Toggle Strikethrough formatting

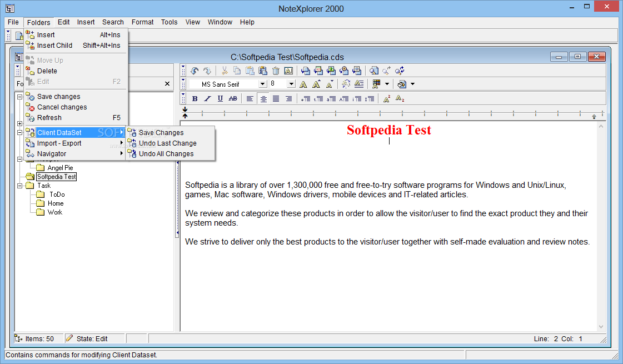coord(233,98)
